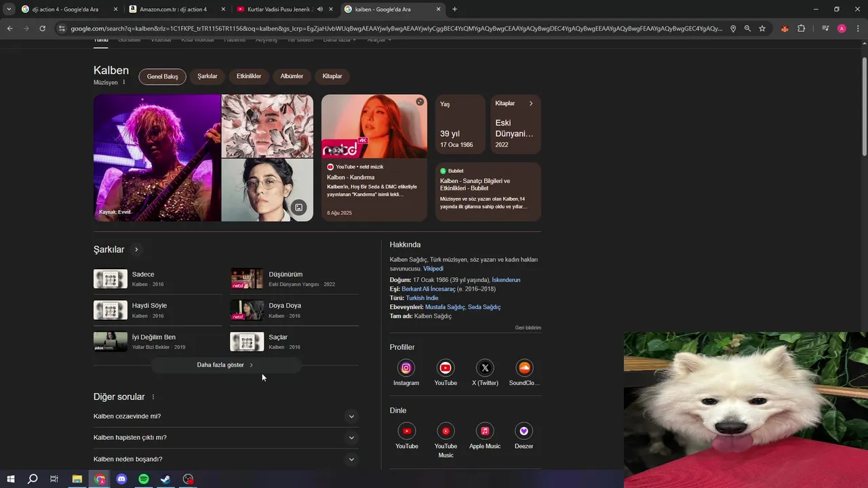868x488 pixels.
Task: Open Discord from the taskbar
Action: pos(121,479)
